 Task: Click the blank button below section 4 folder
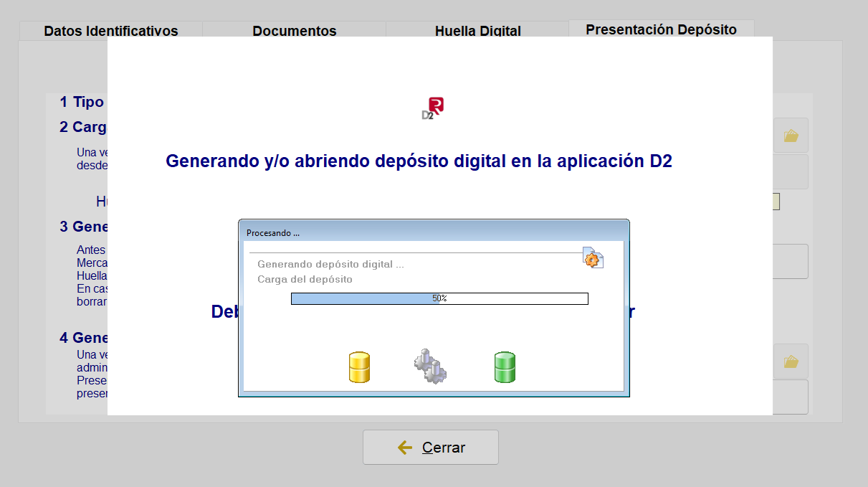click(x=791, y=397)
